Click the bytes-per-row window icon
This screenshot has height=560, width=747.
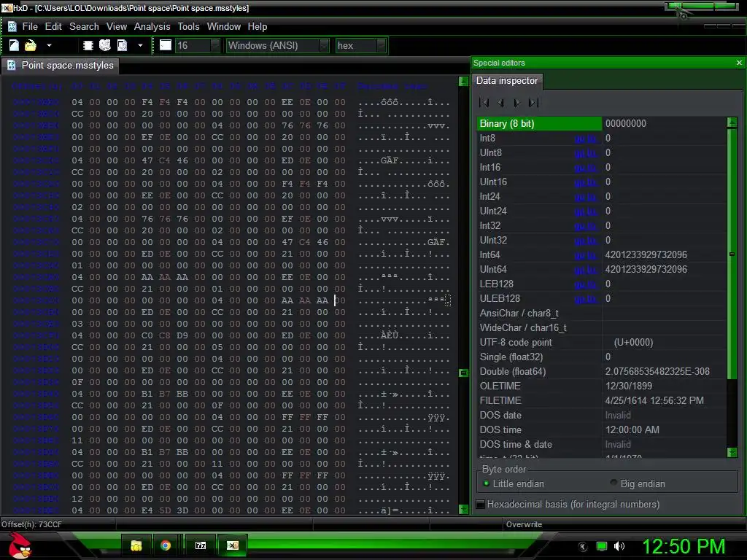166,45
